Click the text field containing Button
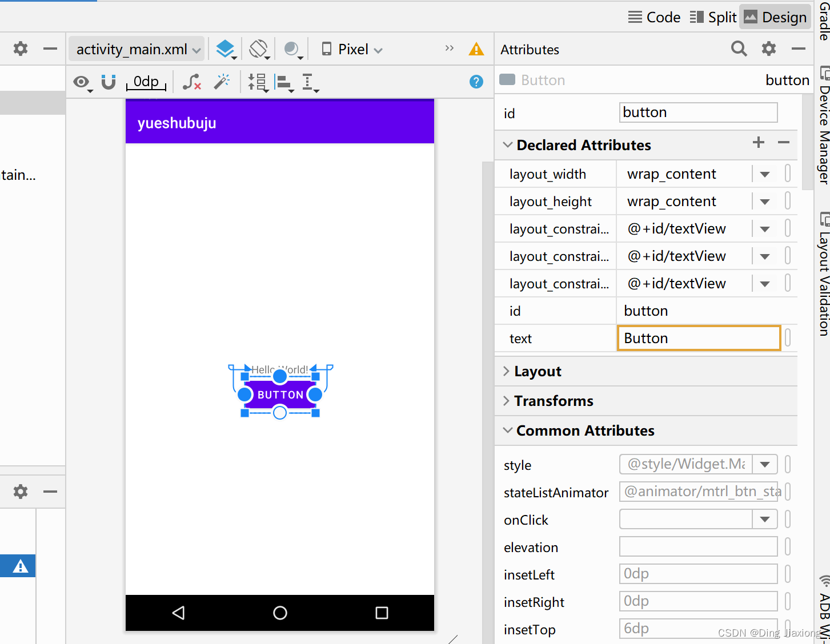830x644 pixels. point(698,338)
